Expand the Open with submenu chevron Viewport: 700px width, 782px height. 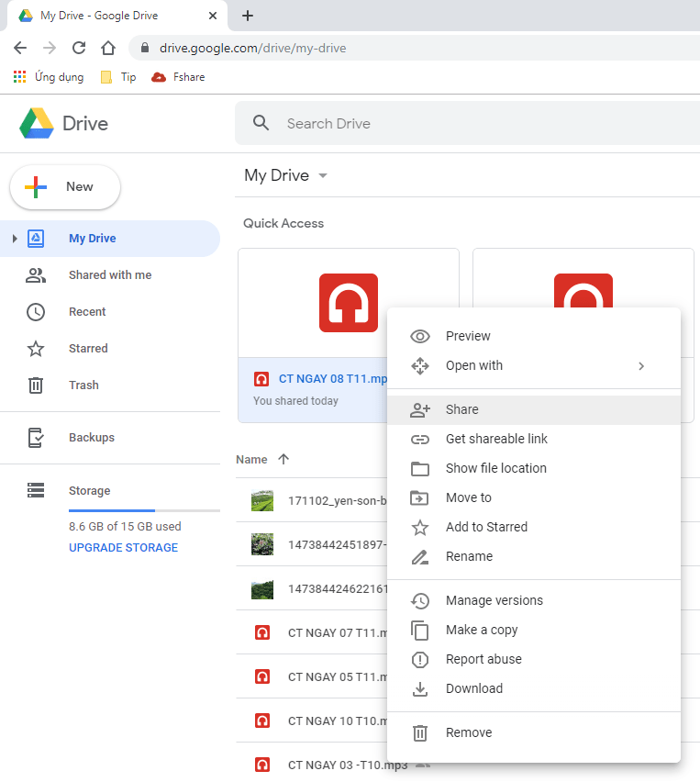pyautogui.click(x=641, y=366)
